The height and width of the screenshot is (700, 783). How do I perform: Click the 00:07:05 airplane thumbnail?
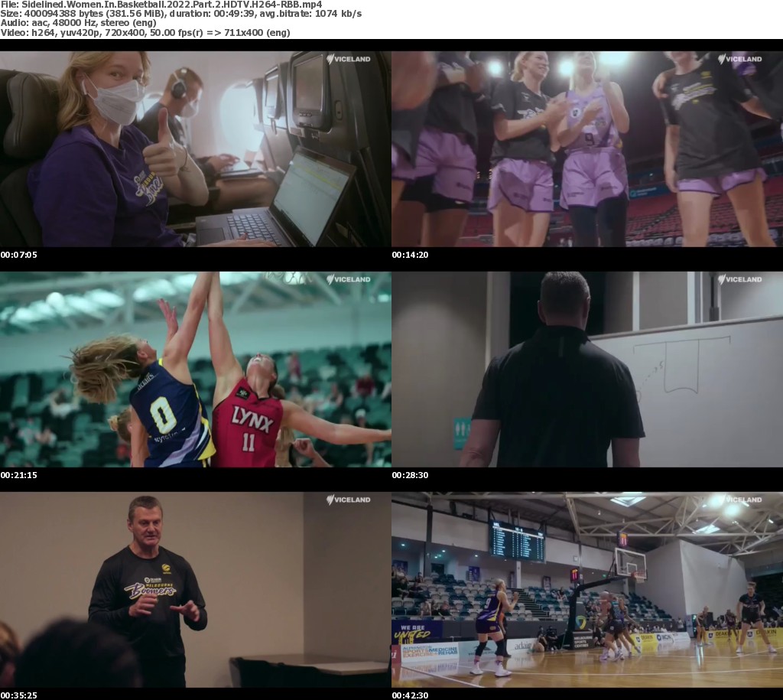click(195, 149)
